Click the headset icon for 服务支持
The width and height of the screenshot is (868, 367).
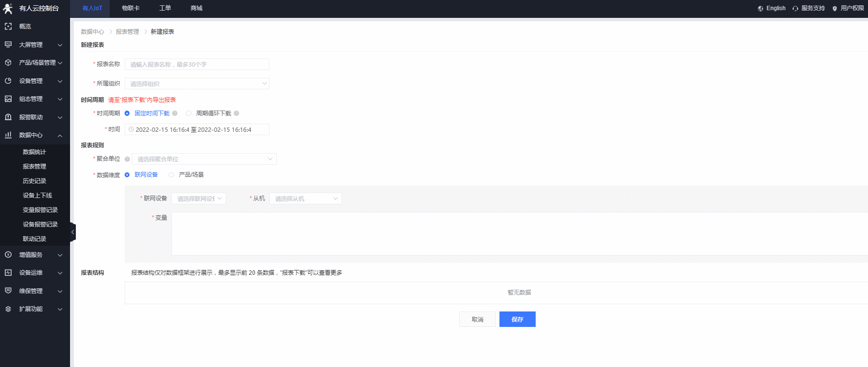[795, 8]
